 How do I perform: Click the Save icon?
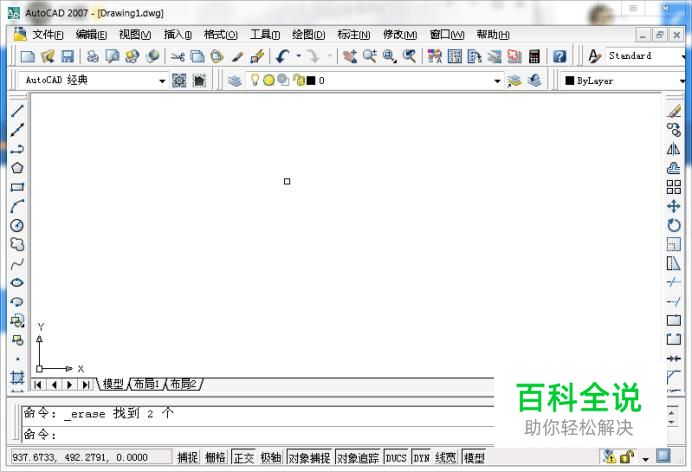[67, 56]
